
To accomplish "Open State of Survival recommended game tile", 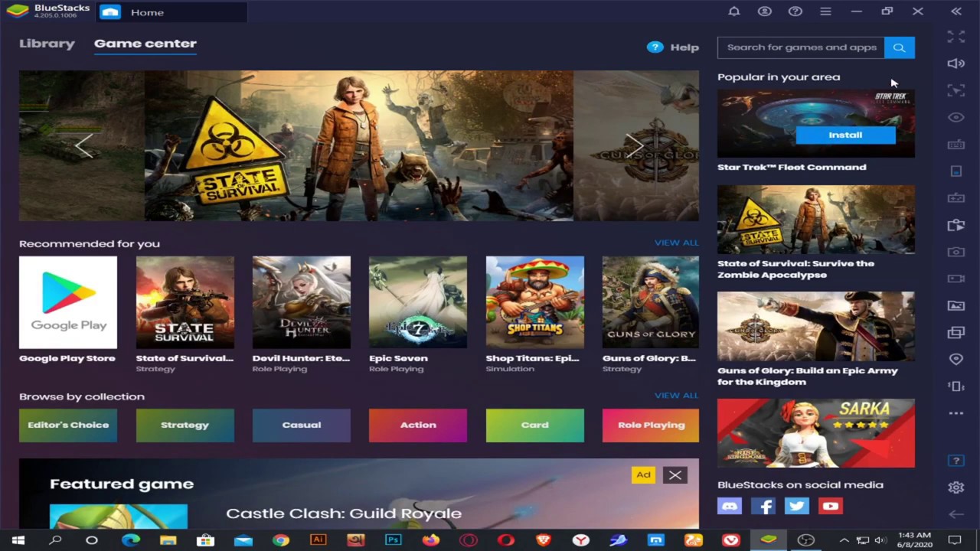I will tap(185, 314).
